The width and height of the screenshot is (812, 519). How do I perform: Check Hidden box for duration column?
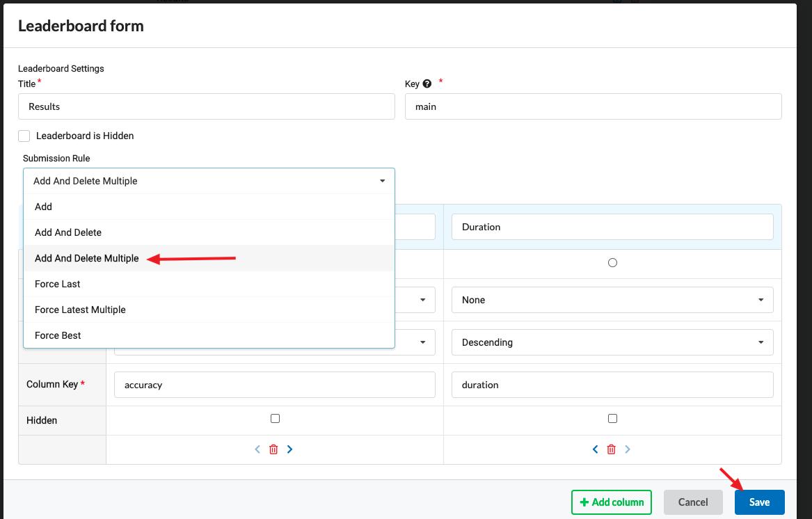[612, 419]
